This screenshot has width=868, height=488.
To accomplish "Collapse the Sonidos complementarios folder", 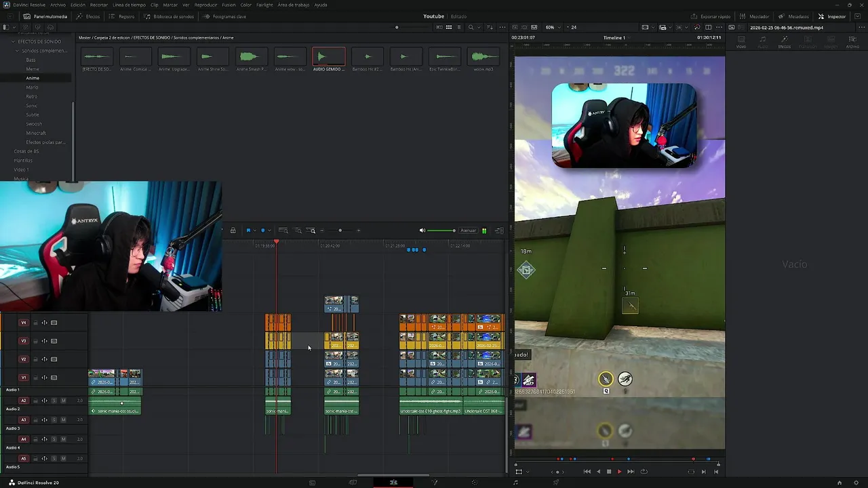I will (x=18, y=51).
